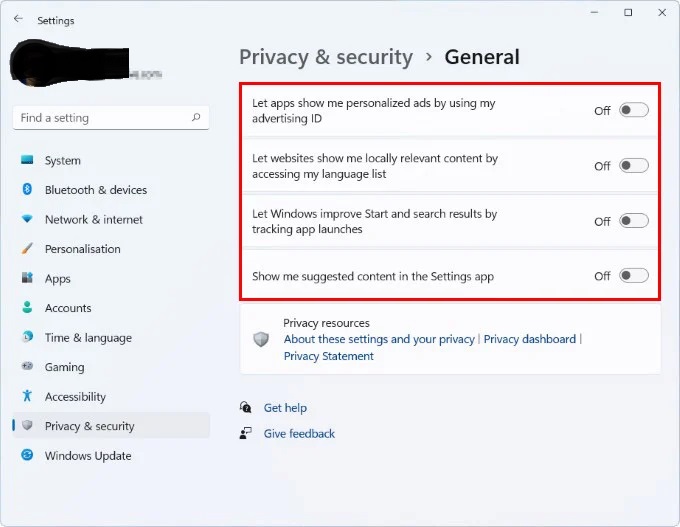Click the search magnifier icon
The width and height of the screenshot is (680, 527).
click(x=196, y=117)
